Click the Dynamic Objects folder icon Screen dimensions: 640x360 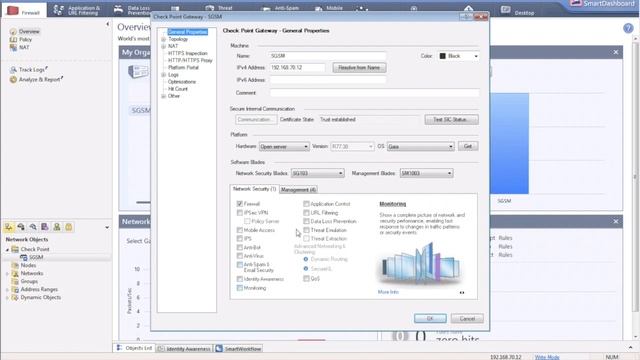(x=15, y=298)
